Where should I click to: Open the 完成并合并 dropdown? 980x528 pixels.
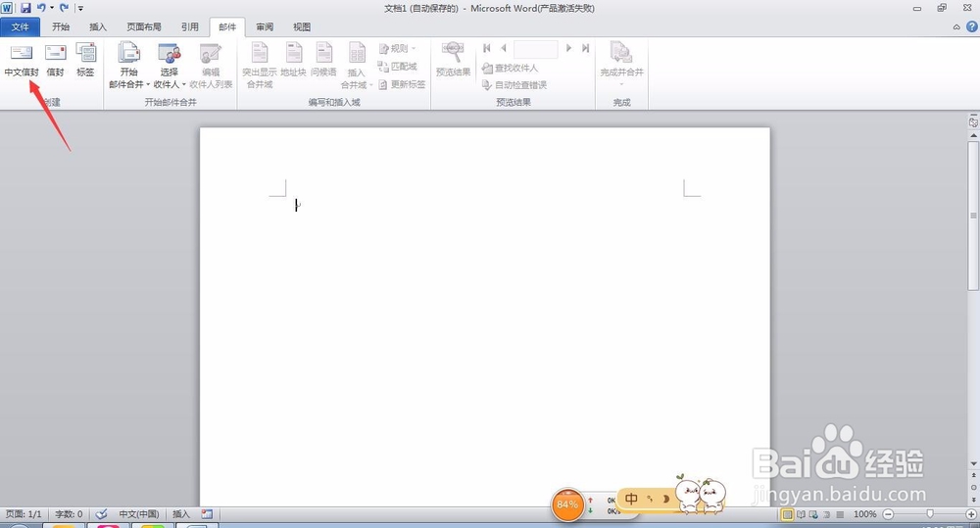[x=622, y=65]
